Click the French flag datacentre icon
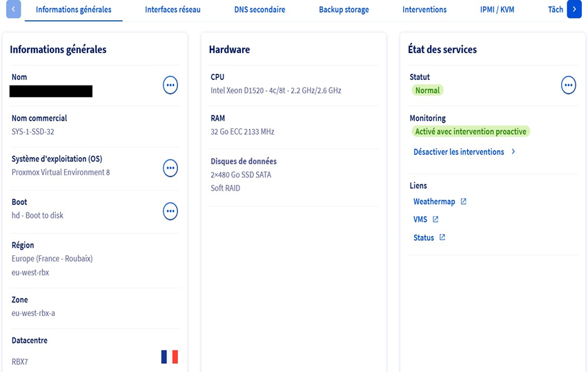588x372 pixels. 170,357
